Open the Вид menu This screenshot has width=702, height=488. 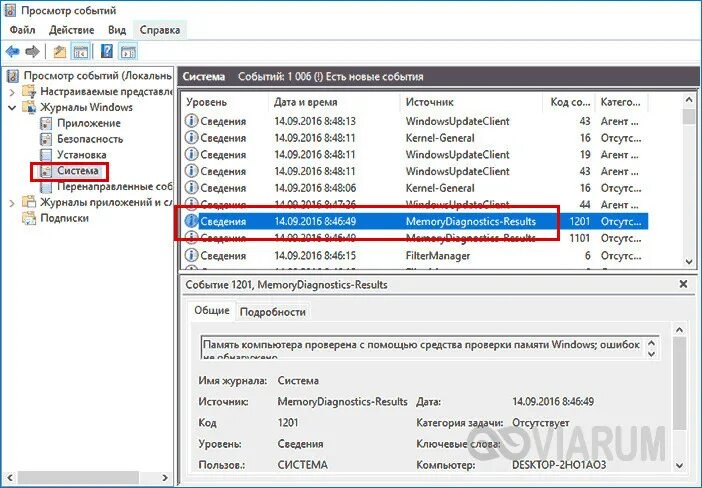[x=117, y=30]
